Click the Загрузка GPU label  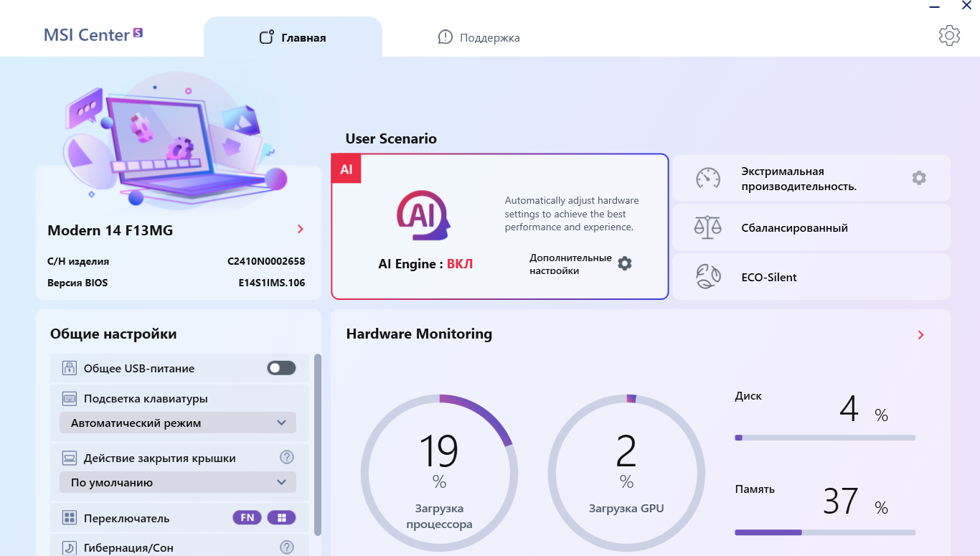point(626,509)
